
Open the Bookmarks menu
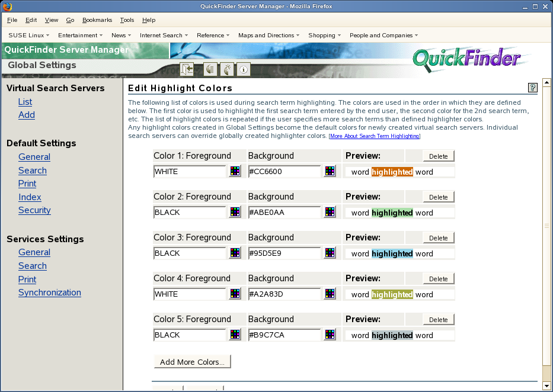[97, 20]
